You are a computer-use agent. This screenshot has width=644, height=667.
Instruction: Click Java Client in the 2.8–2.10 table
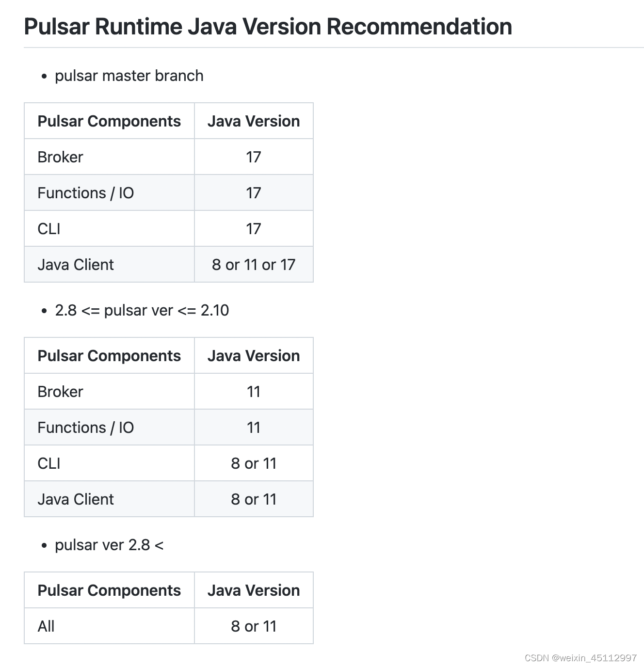click(x=76, y=499)
